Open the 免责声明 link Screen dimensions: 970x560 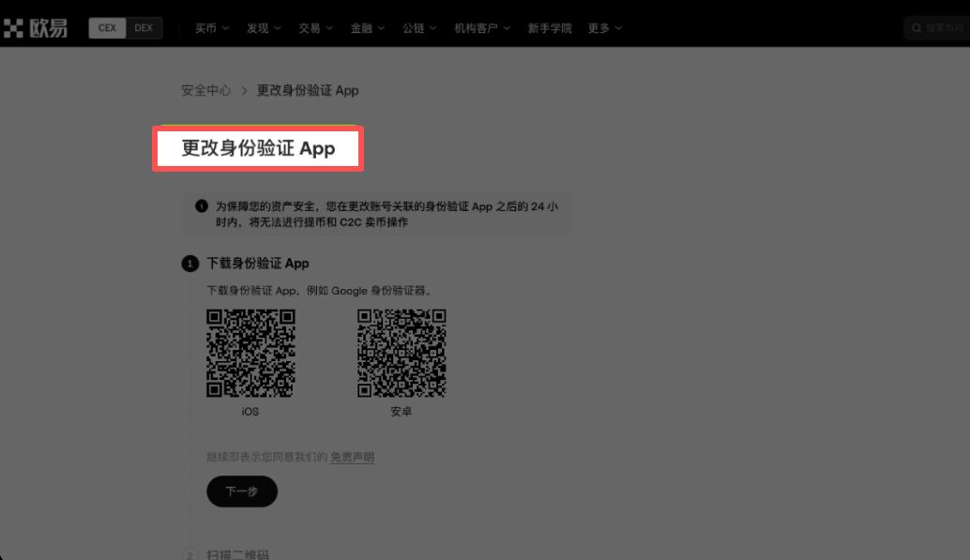[352, 457]
